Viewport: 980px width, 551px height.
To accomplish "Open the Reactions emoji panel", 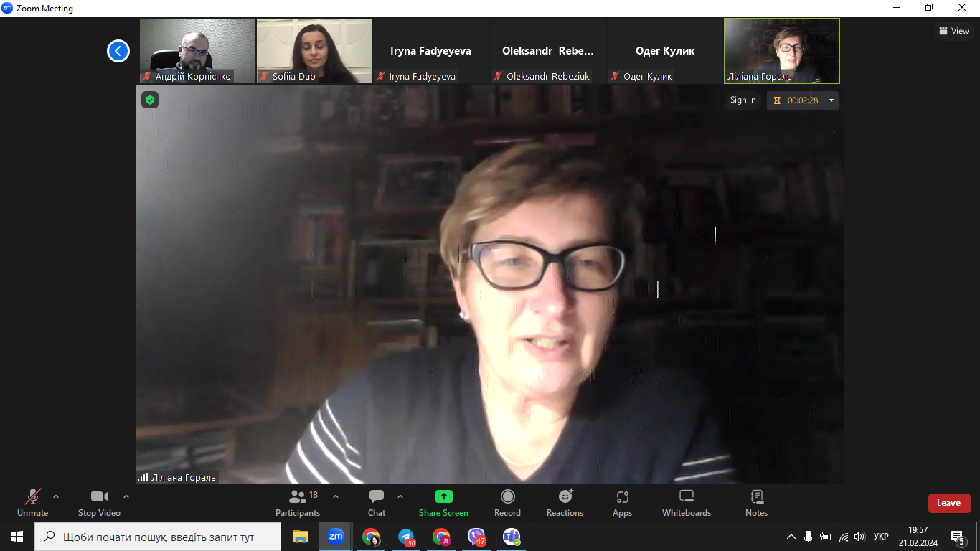I will pyautogui.click(x=565, y=502).
